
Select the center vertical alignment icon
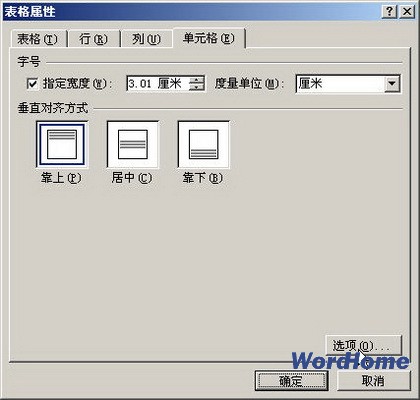point(133,145)
